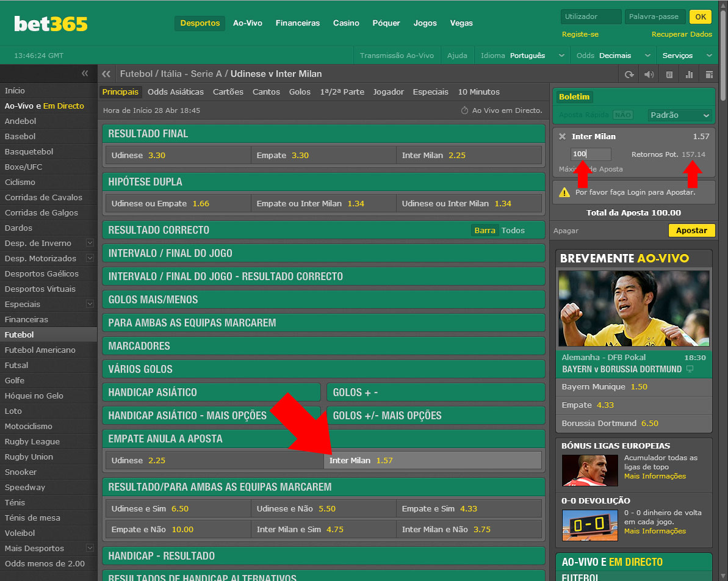The width and height of the screenshot is (728, 581).
Task: Click the layout panel icon at far right
Action: click(x=709, y=74)
